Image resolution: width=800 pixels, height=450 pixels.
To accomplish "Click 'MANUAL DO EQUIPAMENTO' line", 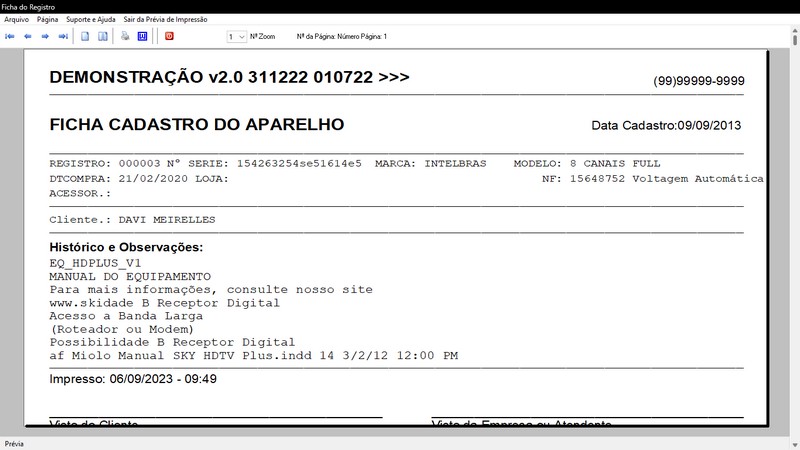I will point(130,277).
